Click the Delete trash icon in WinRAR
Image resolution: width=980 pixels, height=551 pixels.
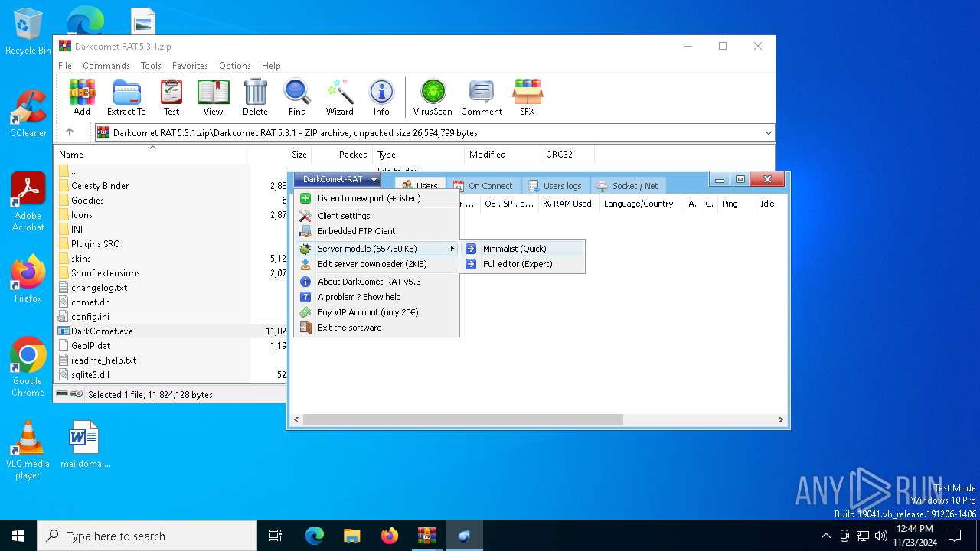coord(255,97)
